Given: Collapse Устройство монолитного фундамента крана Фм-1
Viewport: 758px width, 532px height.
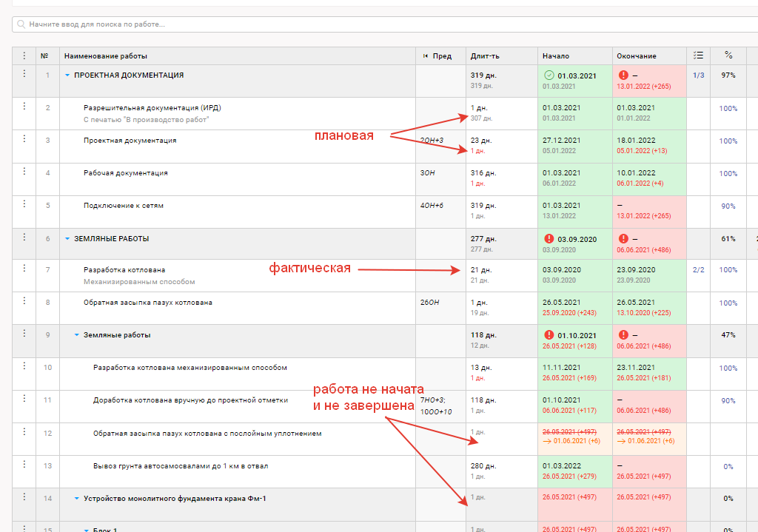Looking at the screenshot, I should click(x=77, y=499).
